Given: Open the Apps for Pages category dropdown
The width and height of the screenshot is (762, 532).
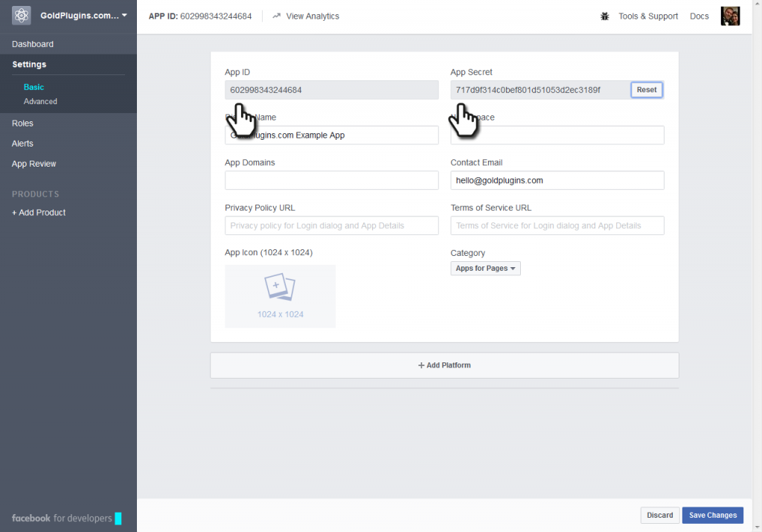Looking at the screenshot, I should [x=485, y=269].
